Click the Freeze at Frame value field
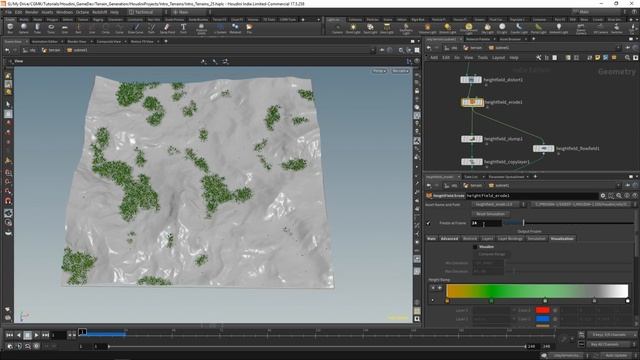This screenshot has width=640, height=360. 486,223
